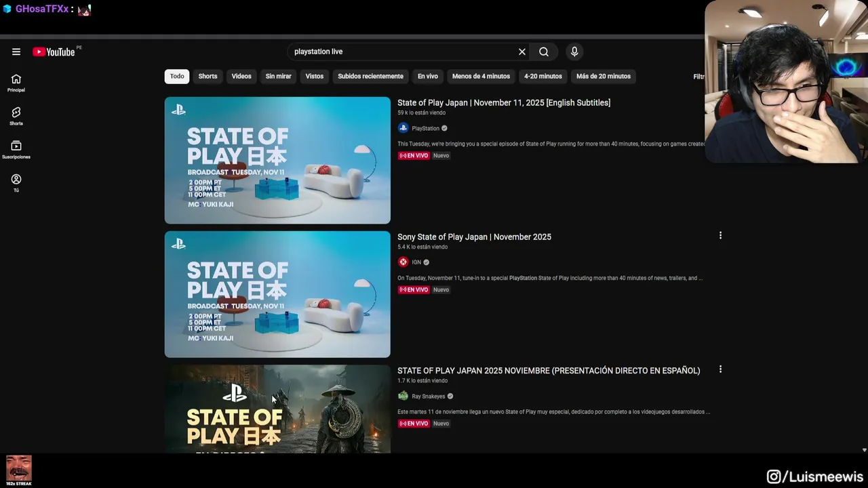Open the YouTube hamburger guide menu

tap(16, 52)
